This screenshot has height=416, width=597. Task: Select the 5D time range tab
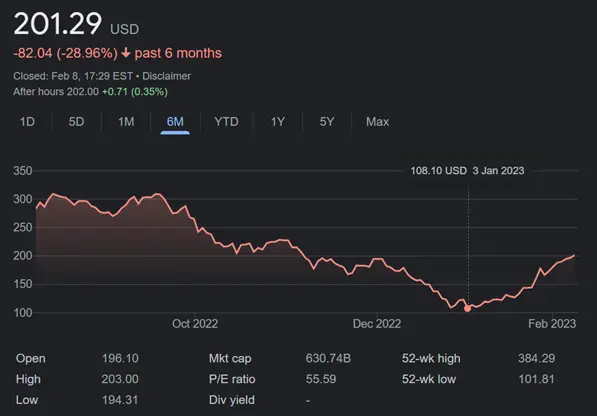(x=76, y=122)
